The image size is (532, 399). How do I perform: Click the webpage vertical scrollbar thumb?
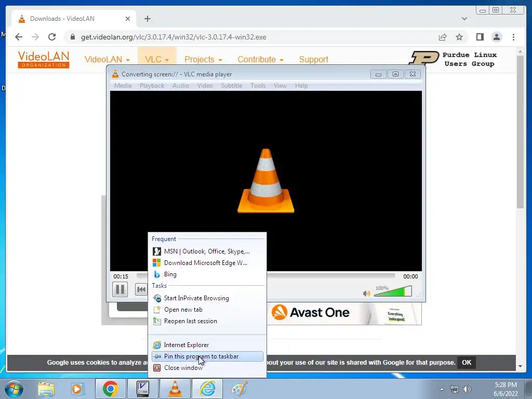(520, 131)
